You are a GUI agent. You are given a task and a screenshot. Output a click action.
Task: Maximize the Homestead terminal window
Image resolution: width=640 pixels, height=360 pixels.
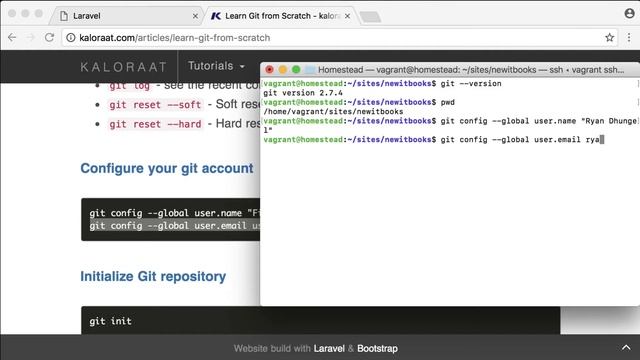point(296,70)
